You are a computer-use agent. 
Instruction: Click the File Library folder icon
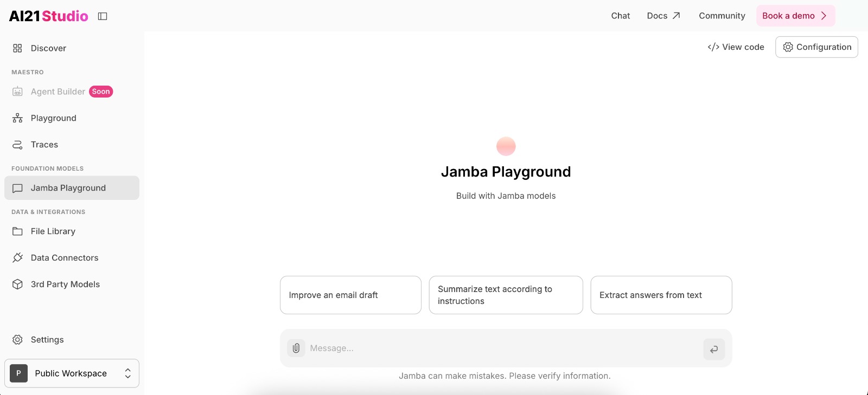[x=17, y=231]
